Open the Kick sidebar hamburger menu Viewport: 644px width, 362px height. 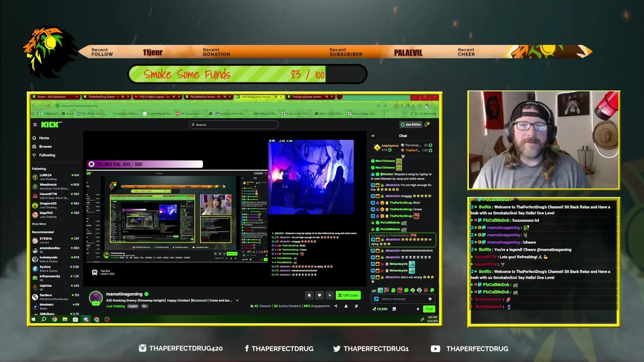click(x=35, y=125)
